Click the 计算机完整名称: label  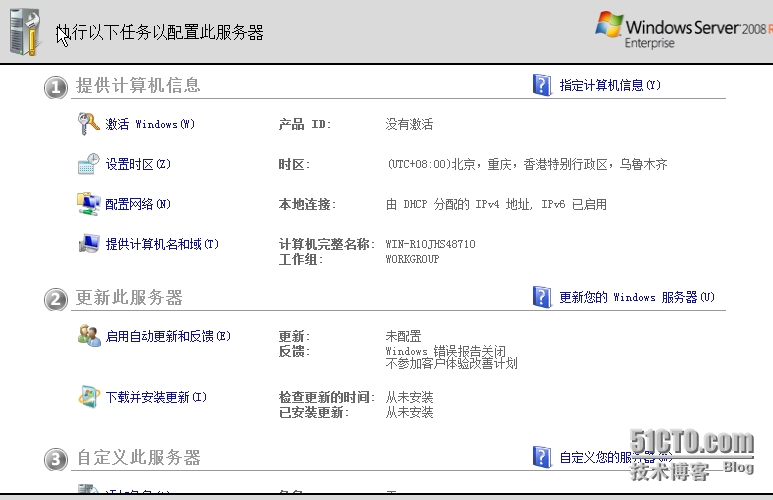(327, 244)
